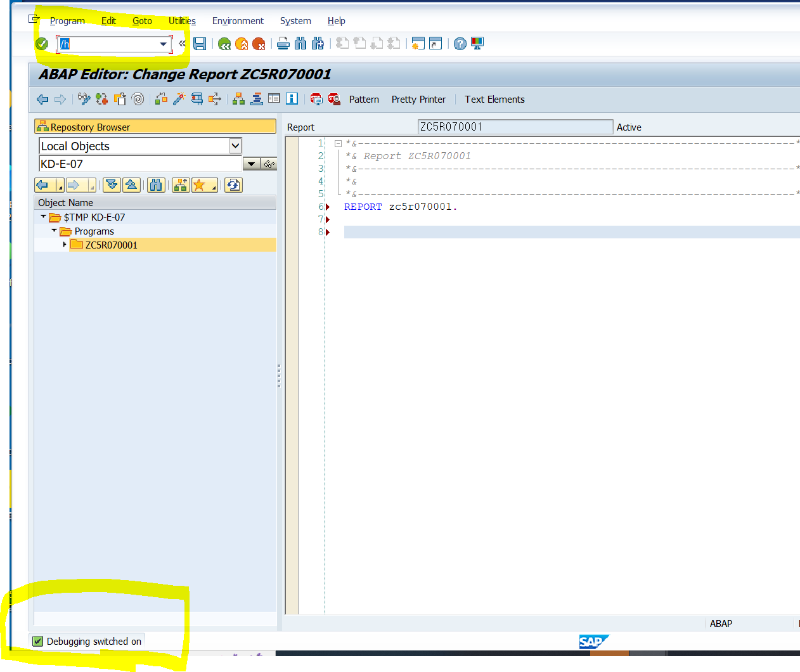Click the blue Previous Object arrow in the application toolbar
This screenshot has height=672, width=800.
point(42,99)
